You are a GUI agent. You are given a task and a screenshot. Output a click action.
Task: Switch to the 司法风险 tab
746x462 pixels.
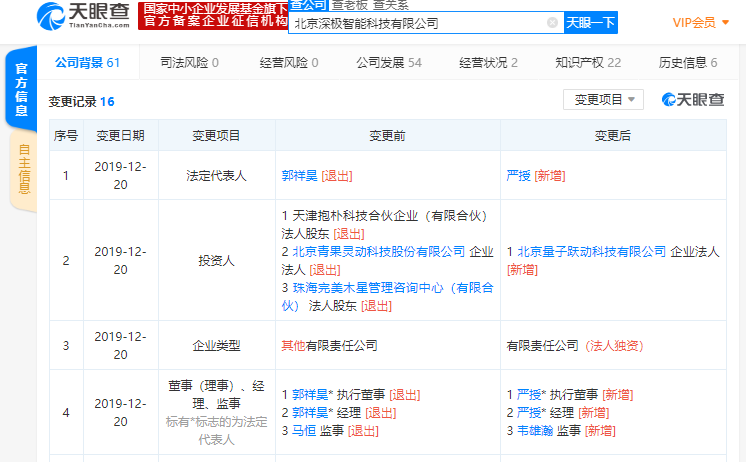point(189,62)
